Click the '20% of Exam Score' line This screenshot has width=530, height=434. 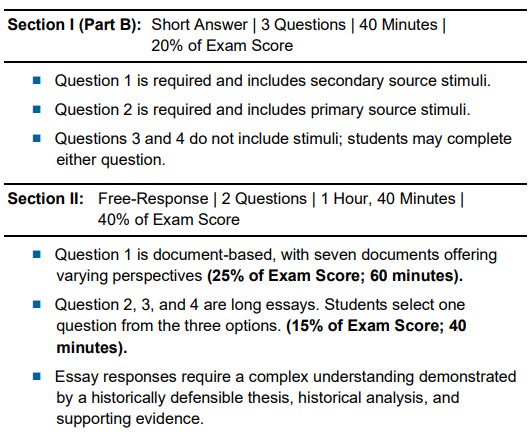click(222, 46)
